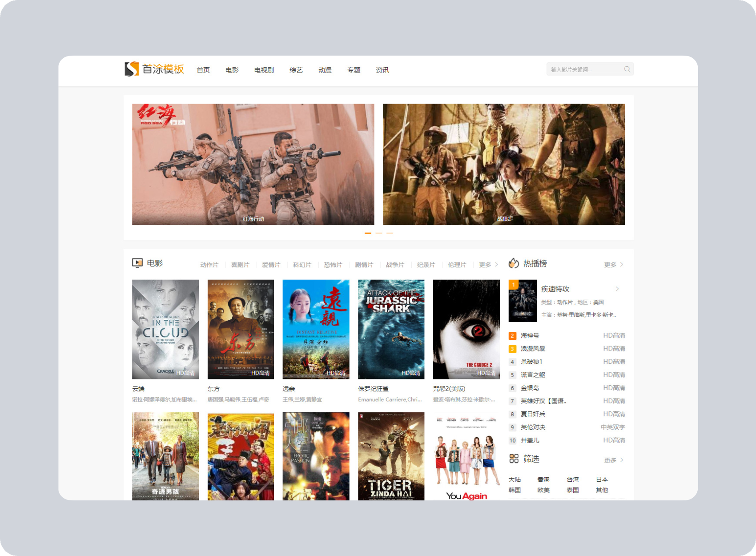Click the search magnifier icon
The image size is (756, 556).
point(627,69)
